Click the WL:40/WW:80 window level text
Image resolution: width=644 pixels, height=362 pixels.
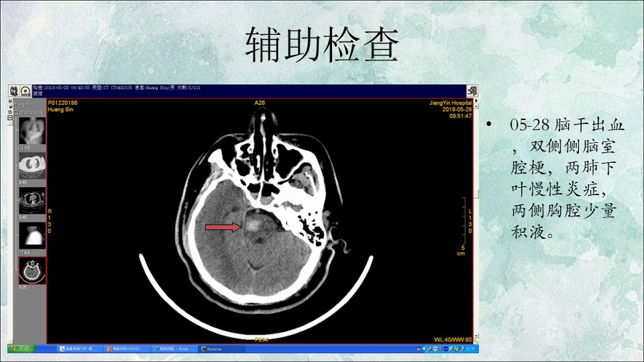pyautogui.click(x=453, y=339)
